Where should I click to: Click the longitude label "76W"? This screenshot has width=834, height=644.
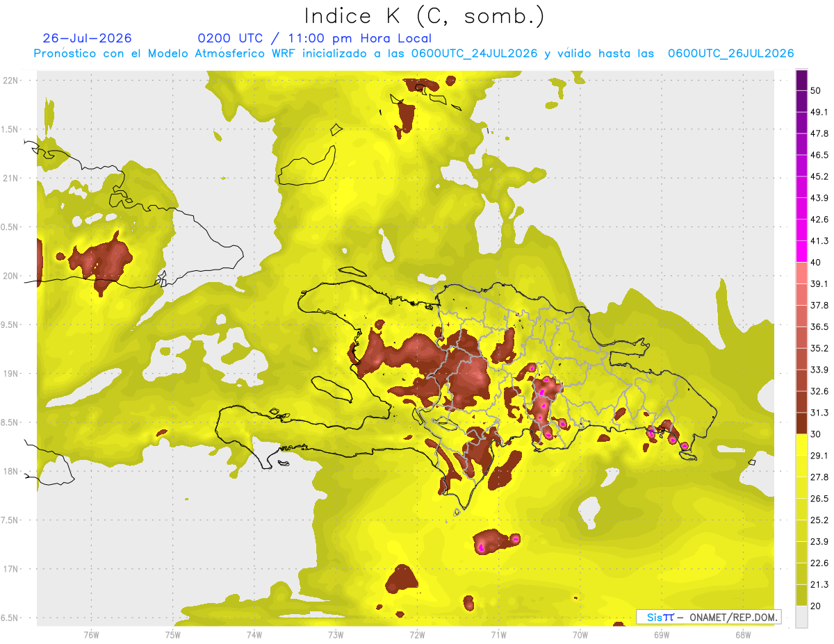(91, 634)
